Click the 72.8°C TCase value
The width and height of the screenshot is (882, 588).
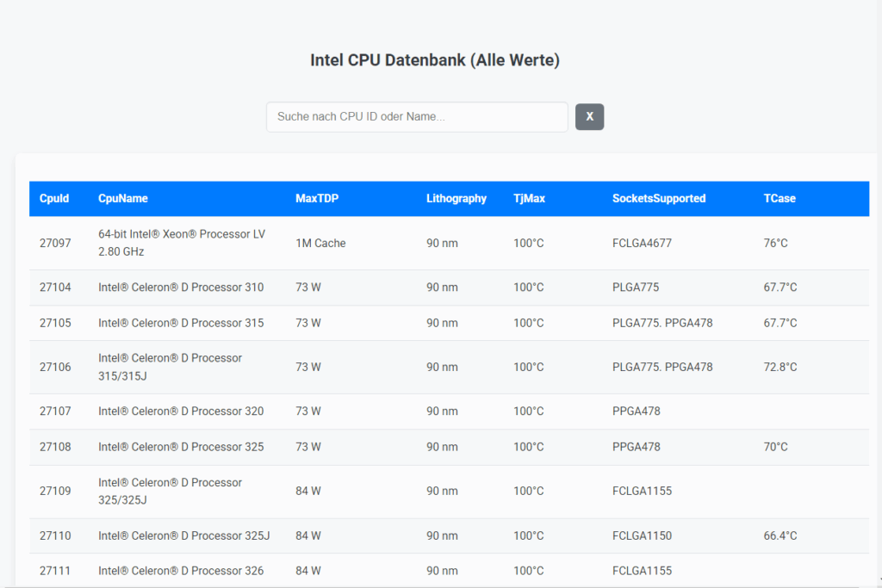780,367
